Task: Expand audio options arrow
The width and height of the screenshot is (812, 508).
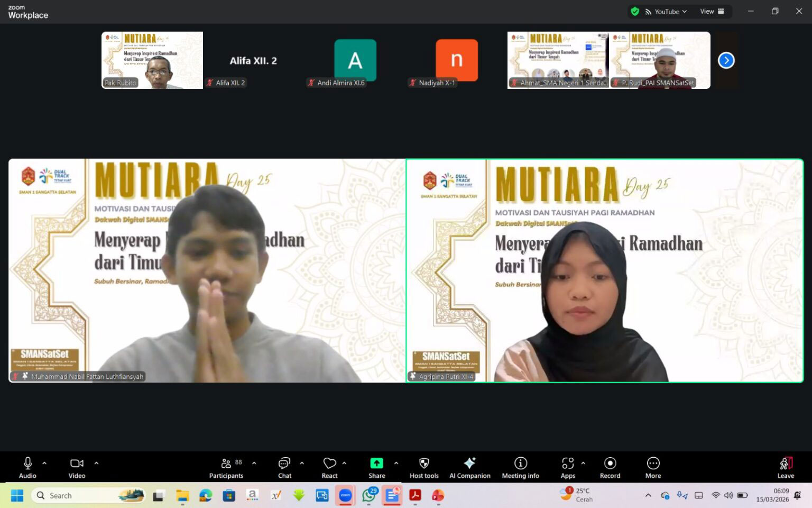Action: pyautogui.click(x=44, y=463)
